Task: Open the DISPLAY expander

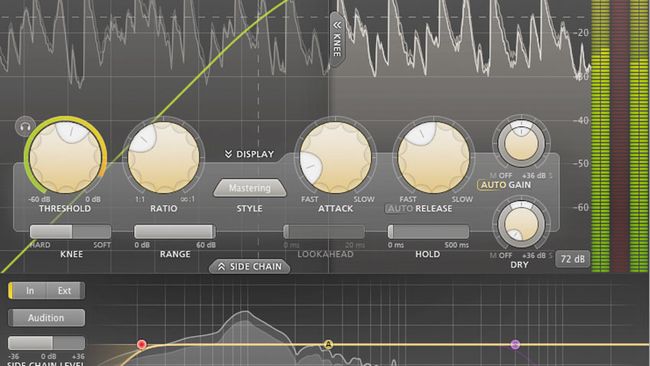Action: tap(250, 154)
